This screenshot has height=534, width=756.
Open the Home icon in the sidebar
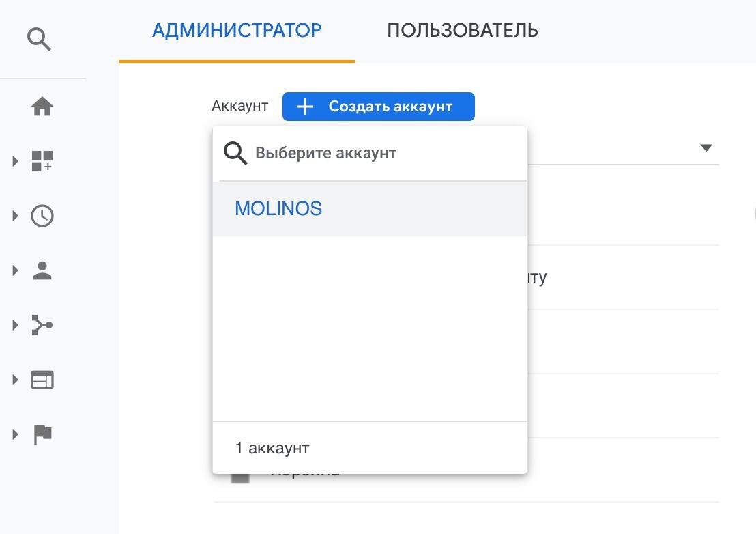click(42, 106)
